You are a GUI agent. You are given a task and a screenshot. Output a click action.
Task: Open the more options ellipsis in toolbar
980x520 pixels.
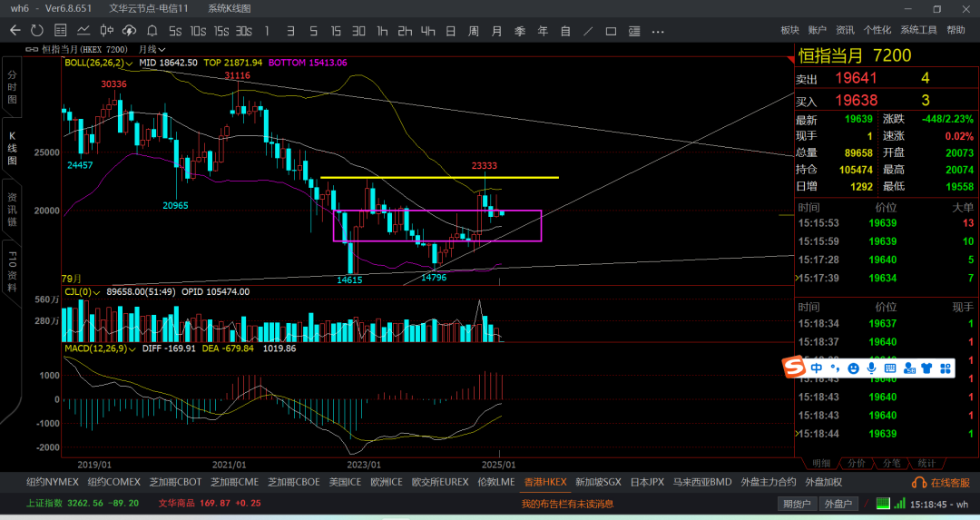tap(658, 31)
